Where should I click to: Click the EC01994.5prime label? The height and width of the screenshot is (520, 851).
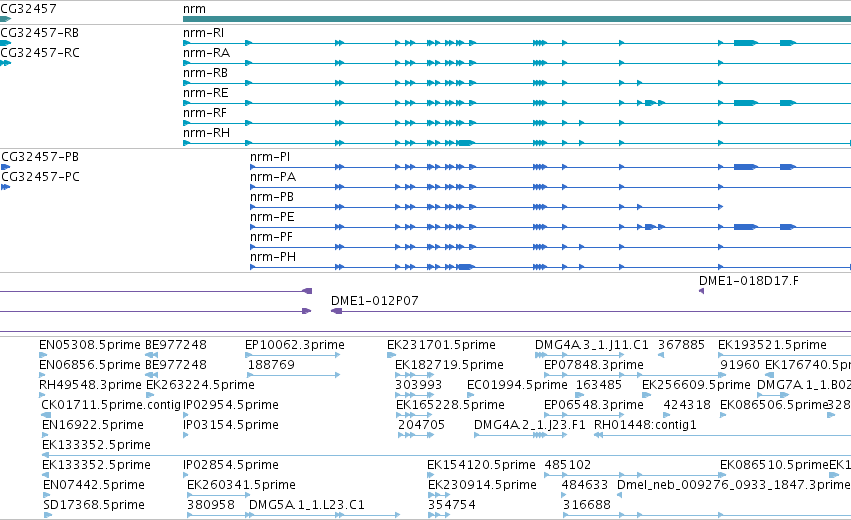[517, 385]
